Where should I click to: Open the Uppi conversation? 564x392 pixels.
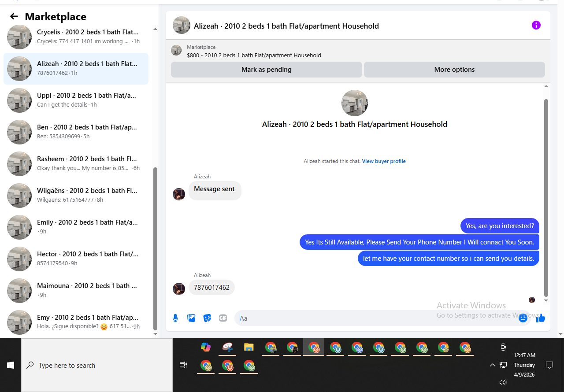pos(76,100)
